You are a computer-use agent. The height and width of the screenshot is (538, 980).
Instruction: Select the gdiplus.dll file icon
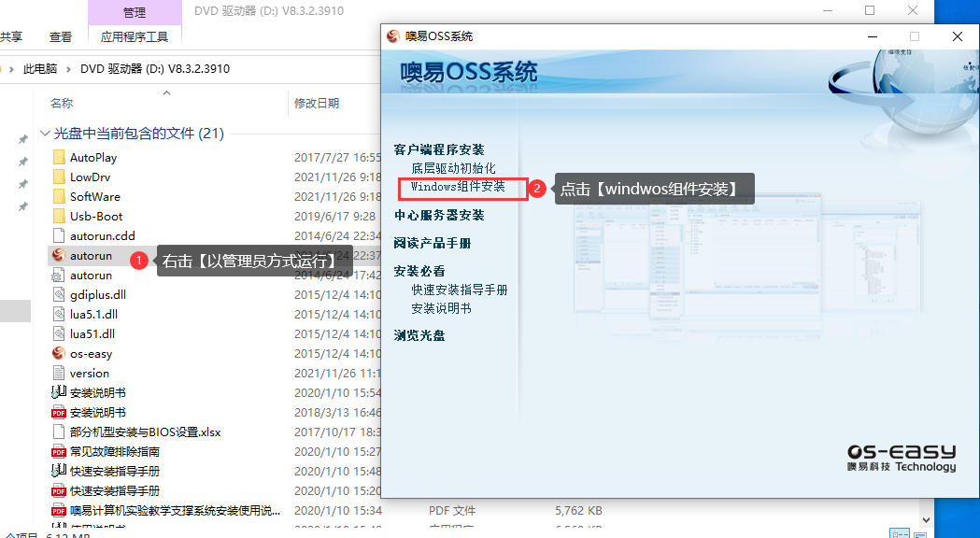pos(58,294)
